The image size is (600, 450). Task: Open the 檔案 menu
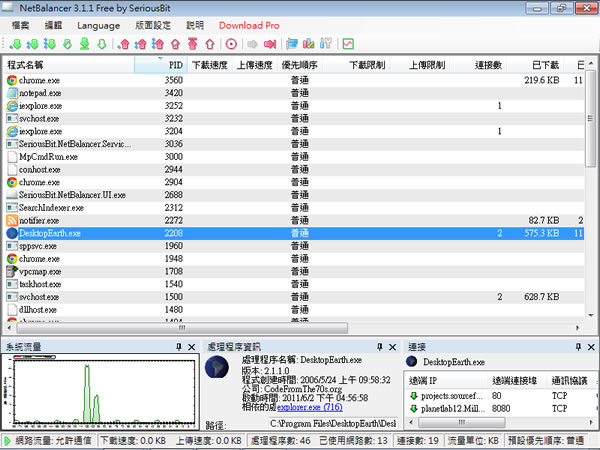coord(20,24)
